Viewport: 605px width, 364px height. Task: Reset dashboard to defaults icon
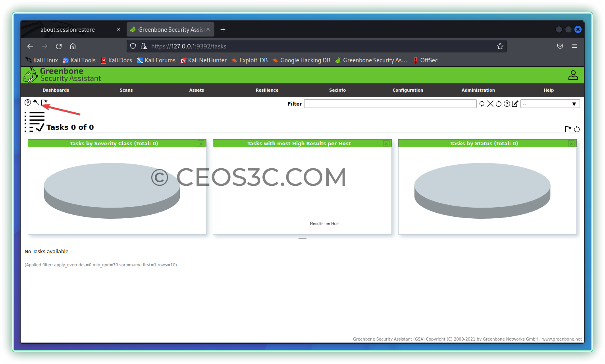(x=577, y=129)
